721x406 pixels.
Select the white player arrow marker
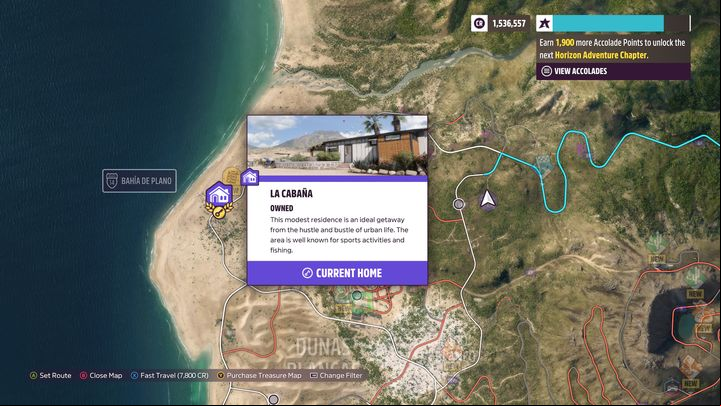487,199
